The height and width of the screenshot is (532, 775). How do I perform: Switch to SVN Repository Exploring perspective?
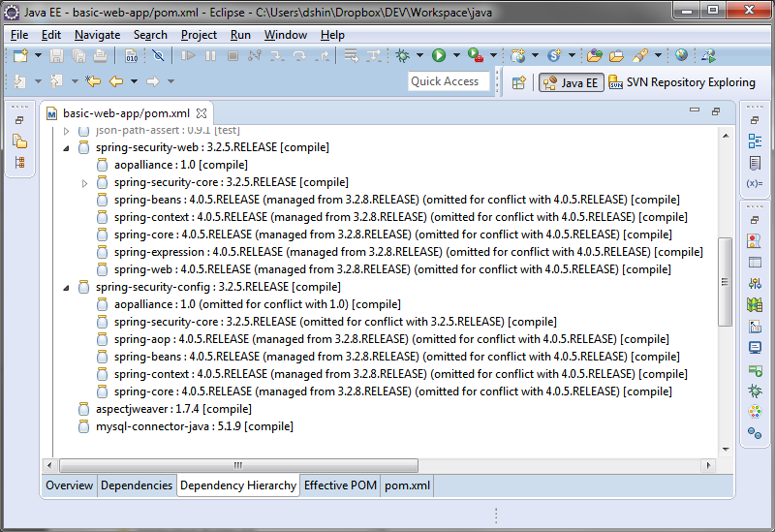click(x=682, y=82)
